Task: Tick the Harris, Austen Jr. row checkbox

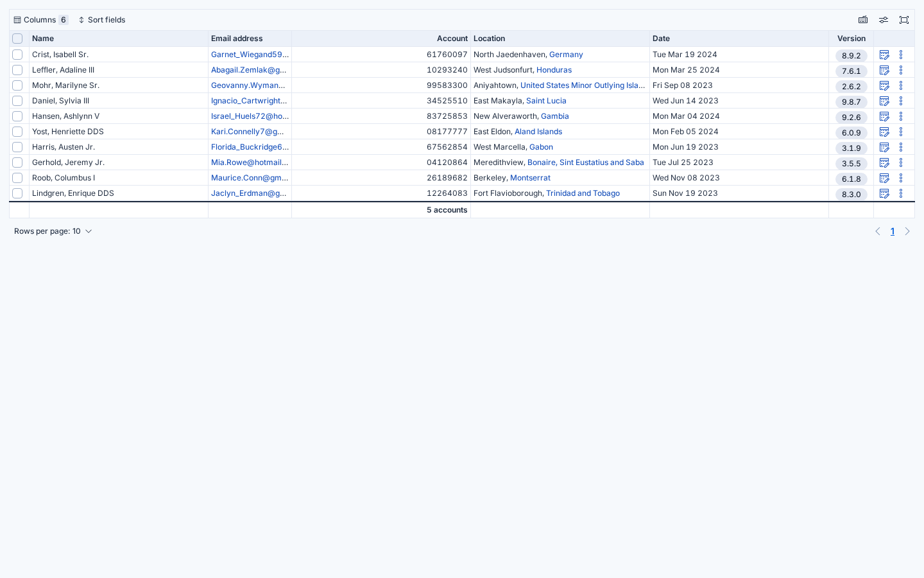Action: tap(17, 147)
